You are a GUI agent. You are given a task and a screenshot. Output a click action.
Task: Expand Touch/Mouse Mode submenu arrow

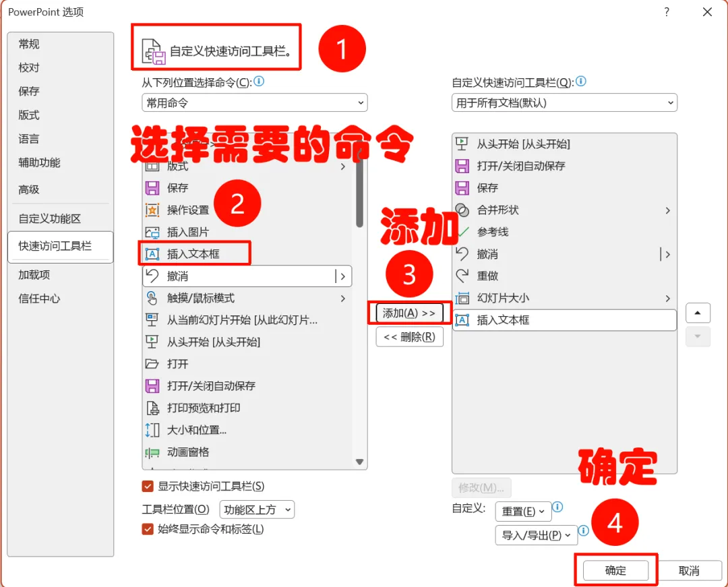pos(342,298)
